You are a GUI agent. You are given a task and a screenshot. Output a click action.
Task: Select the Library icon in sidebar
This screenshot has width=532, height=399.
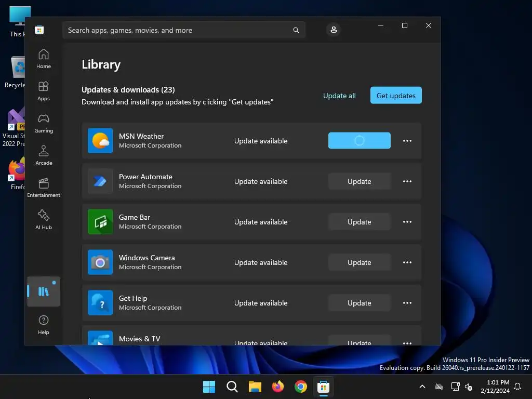[x=44, y=291]
